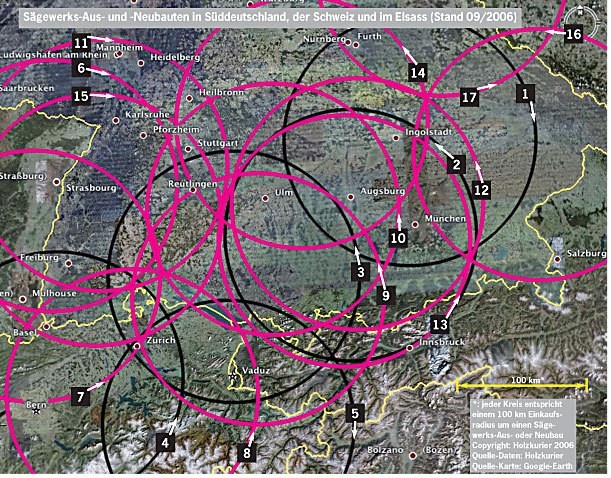Click the yellow 100 km scale bar
611x478 pixels.
click(x=521, y=385)
